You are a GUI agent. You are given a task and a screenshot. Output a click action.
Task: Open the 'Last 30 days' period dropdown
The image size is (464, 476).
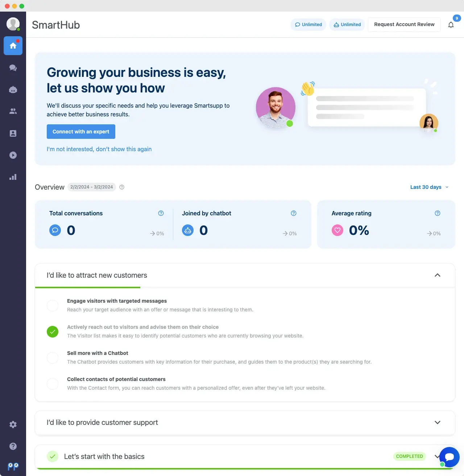click(x=429, y=187)
